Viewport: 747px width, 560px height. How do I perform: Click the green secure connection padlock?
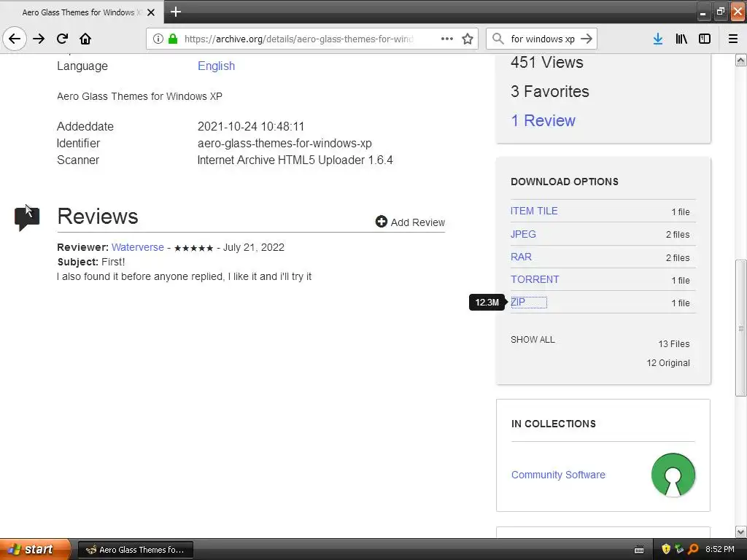tap(173, 39)
